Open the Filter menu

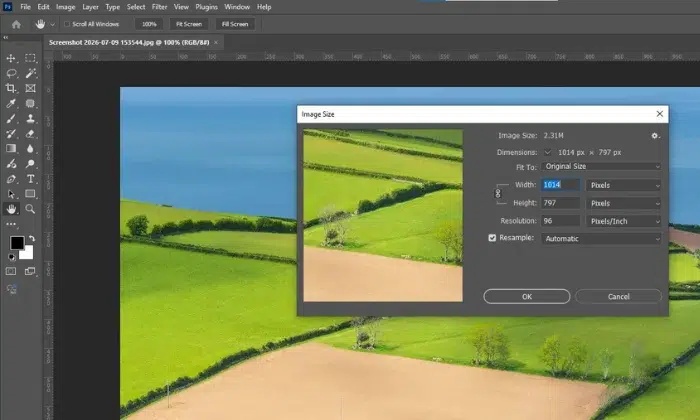pyautogui.click(x=159, y=7)
